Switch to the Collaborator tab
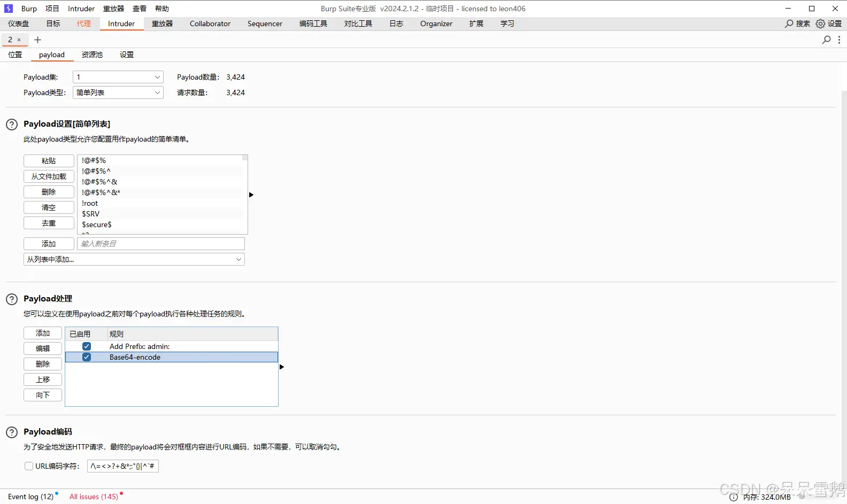847x504 pixels. coord(210,24)
